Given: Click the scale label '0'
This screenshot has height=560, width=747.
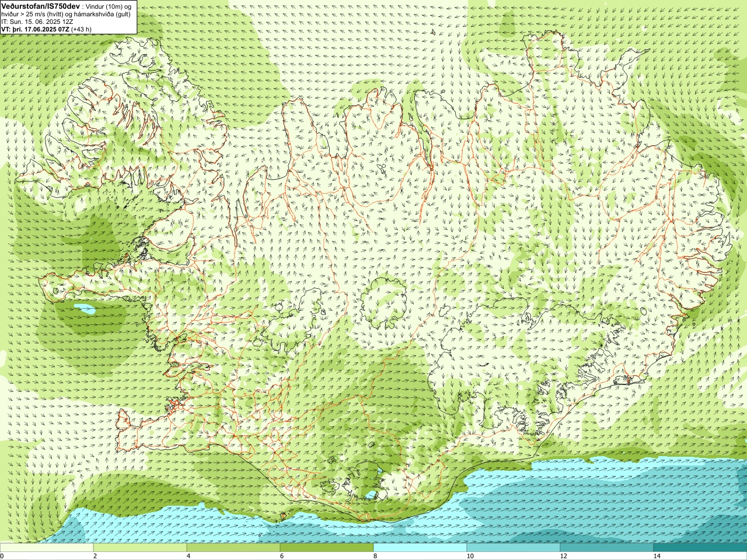Looking at the screenshot, I should click(x=2, y=556).
